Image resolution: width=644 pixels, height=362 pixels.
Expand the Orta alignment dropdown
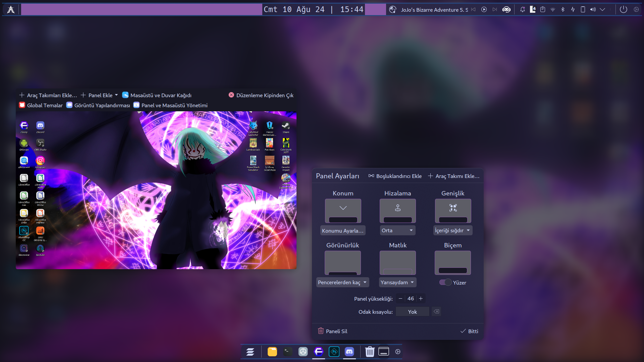point(397,231)
